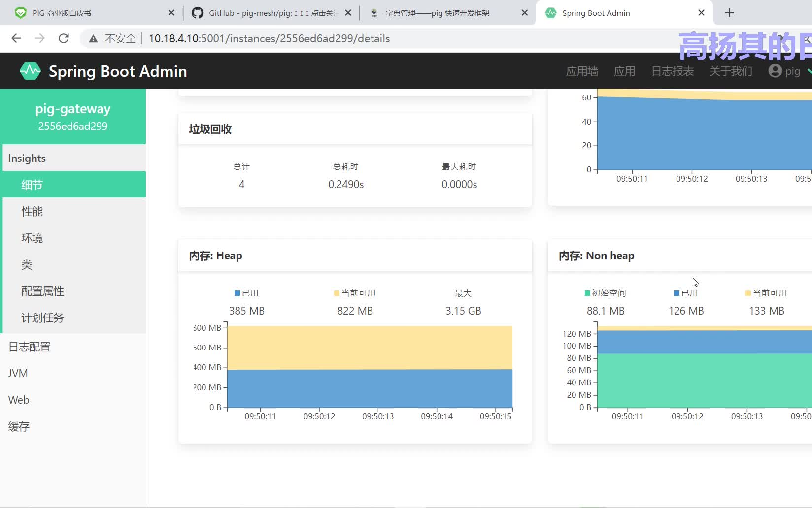The width and height of the screenshot is (812, 508).
Task: Close the GitHub pig-mesh tab
Action: point(348,13)
